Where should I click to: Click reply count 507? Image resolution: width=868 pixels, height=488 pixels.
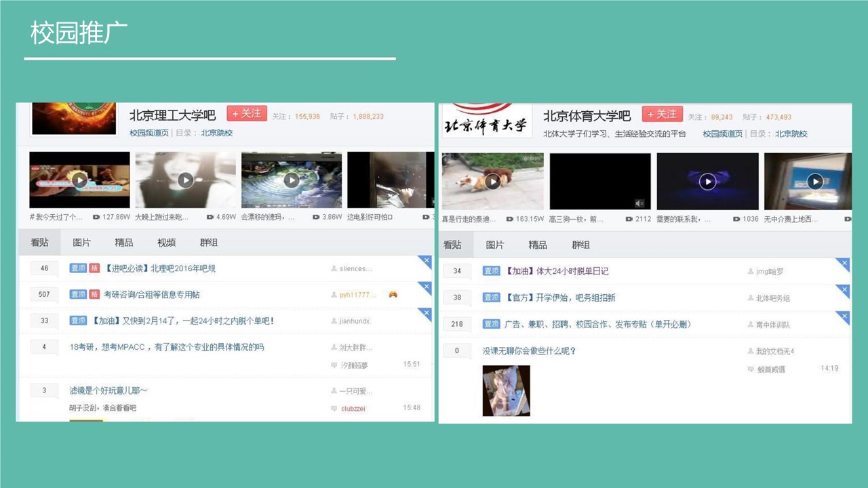45,295
